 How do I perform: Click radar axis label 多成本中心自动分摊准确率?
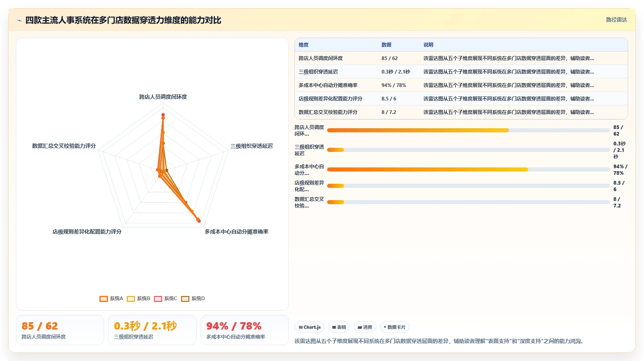click(x=237, y=232)
